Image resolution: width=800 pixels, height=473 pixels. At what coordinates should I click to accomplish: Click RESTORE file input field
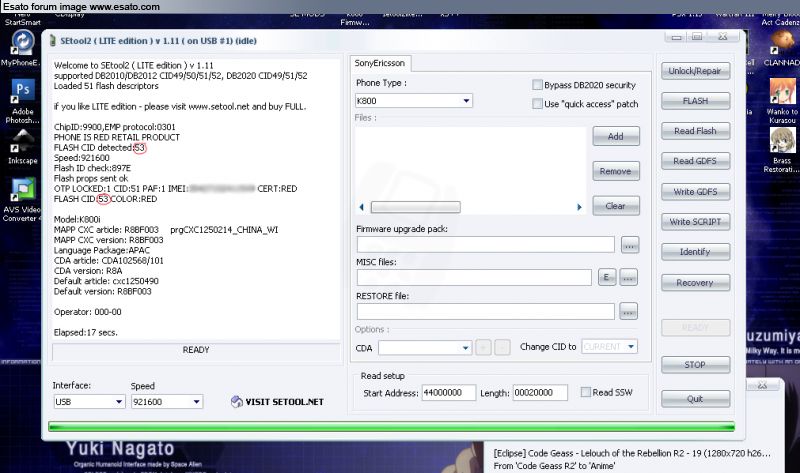click(x=485, y=311)
